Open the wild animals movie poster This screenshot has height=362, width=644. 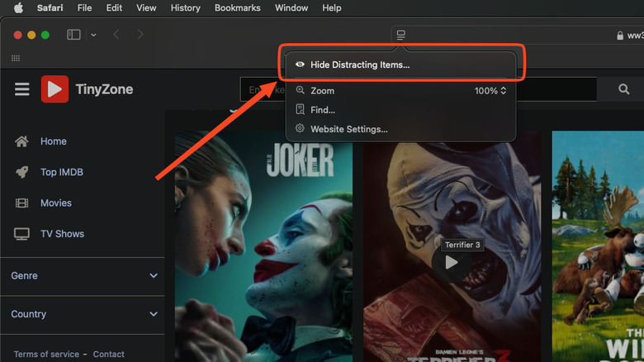[x=598, y=246]
